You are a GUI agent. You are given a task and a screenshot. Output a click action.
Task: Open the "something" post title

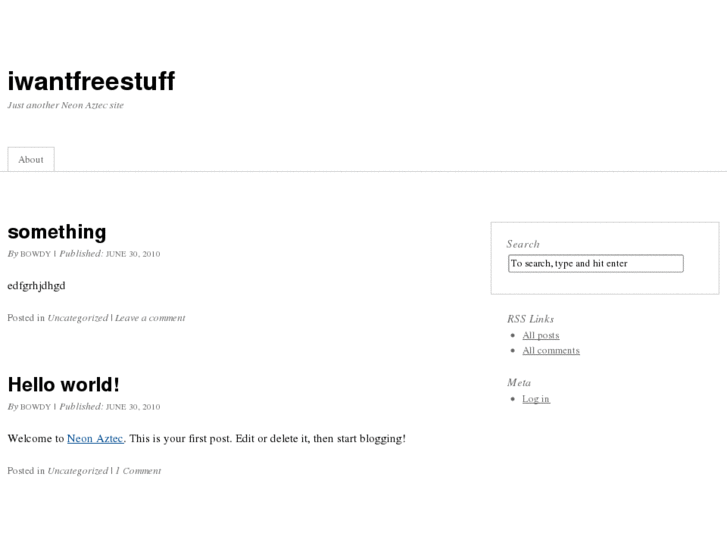57,232
